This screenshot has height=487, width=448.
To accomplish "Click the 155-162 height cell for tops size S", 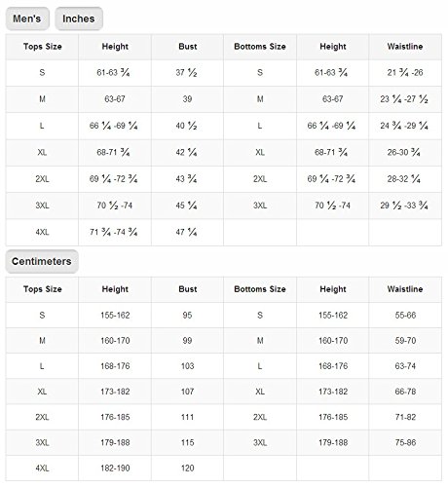I will click(115, 316).
